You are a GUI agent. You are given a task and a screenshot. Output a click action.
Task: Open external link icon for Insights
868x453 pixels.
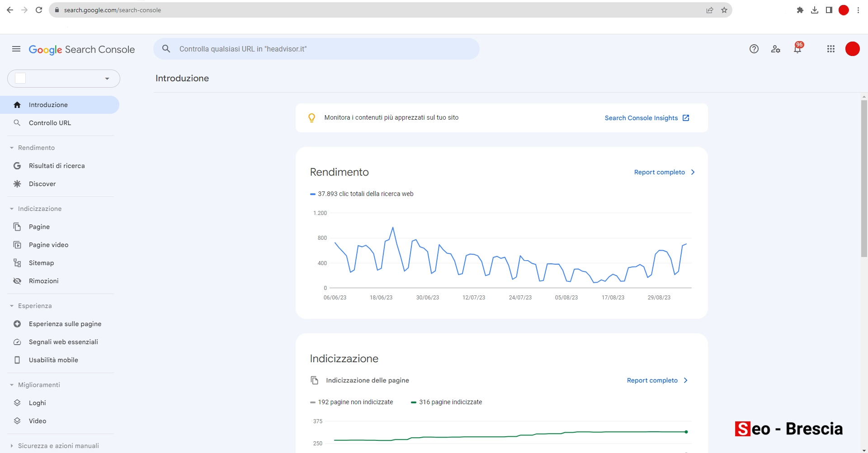point(686,118)
